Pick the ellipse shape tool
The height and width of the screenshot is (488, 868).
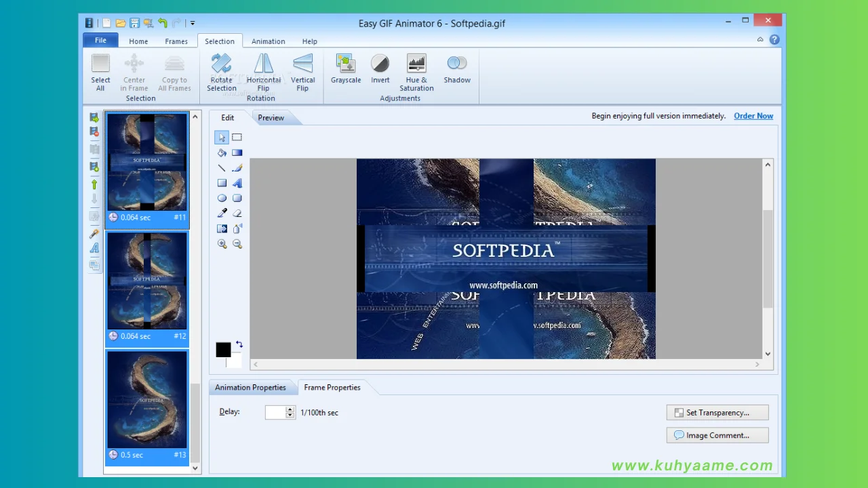pos(222,198)
